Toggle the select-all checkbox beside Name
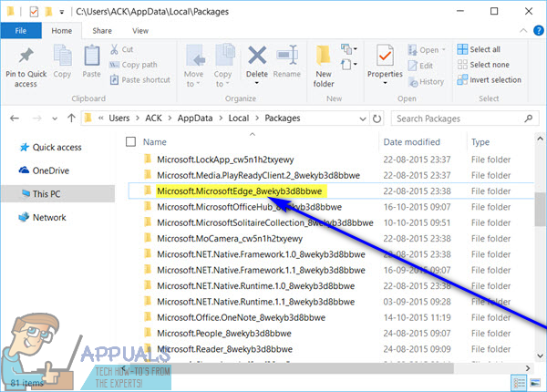 click(x=130, y=141)
